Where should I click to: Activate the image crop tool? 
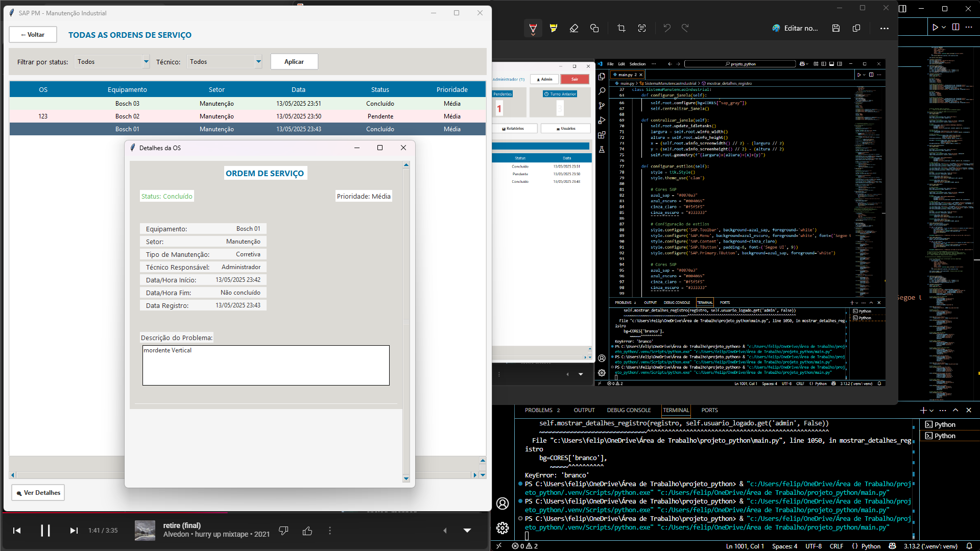pyautogui.click(x=621, y=28)
